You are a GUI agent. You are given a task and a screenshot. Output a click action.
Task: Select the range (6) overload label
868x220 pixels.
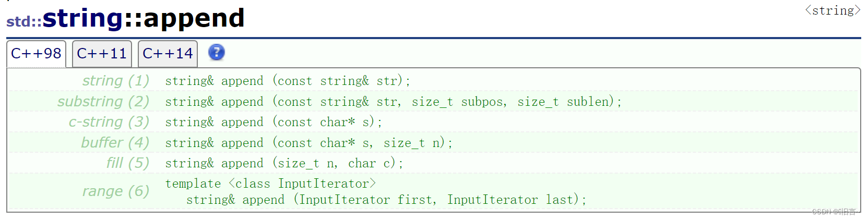(x=116, y=191)
